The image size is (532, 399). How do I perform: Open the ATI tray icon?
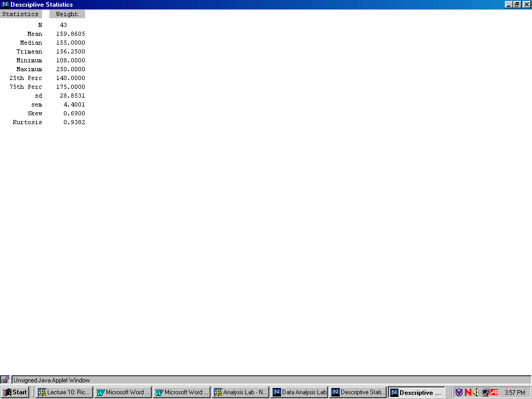[x=494, y=392]
